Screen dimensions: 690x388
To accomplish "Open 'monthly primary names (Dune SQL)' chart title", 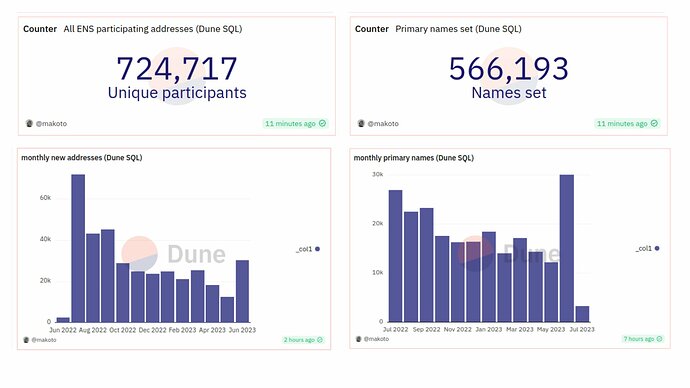I will click(414, 157).
